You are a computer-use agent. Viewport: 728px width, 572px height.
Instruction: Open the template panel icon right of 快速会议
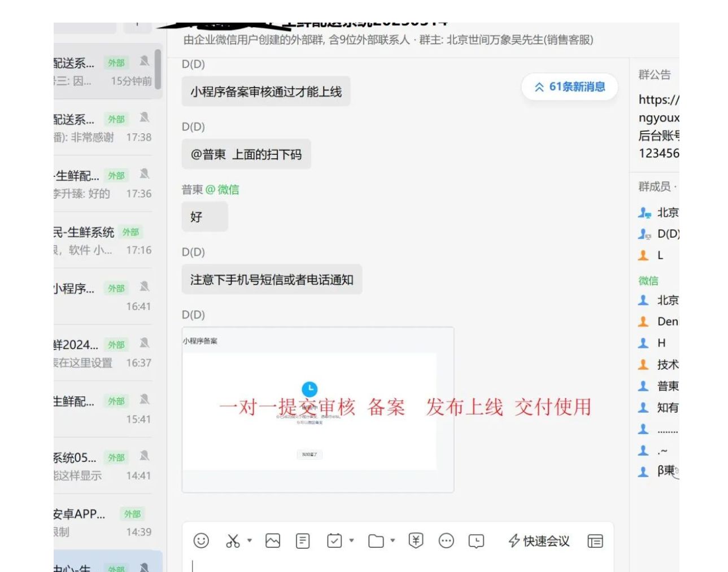click(595, 541)
